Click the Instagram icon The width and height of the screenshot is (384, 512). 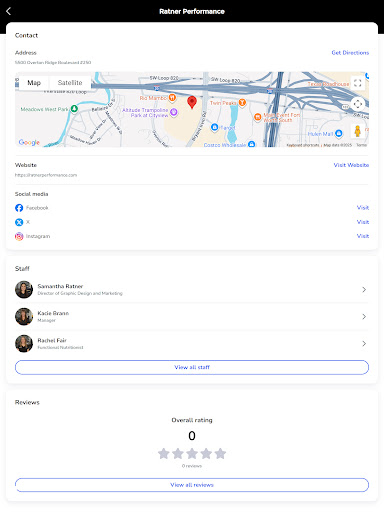coord(19,236)
